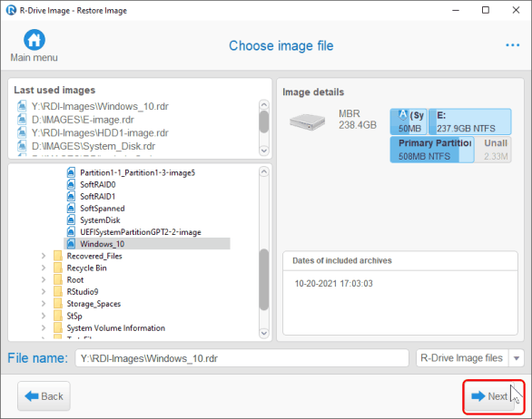Click file icon beside D:\IMAGES\E-image.rdr
Screen dimensions: 532x419
(x=22, y=120)
